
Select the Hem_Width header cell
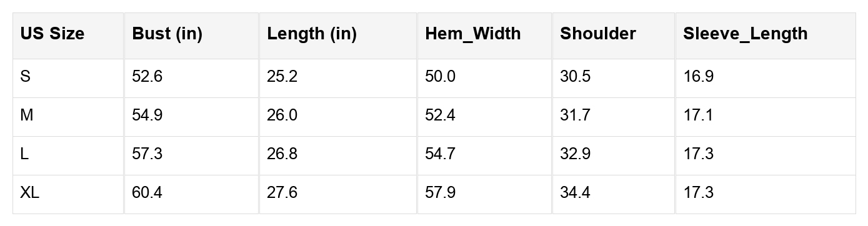pos(484,36)
